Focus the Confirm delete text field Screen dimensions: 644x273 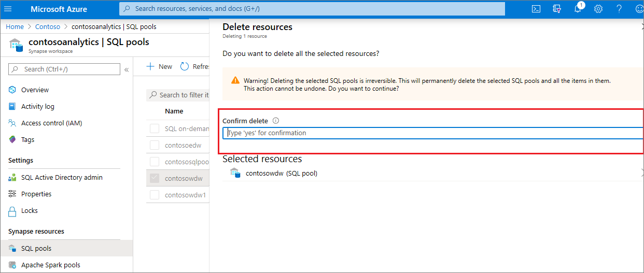point(433,133)
